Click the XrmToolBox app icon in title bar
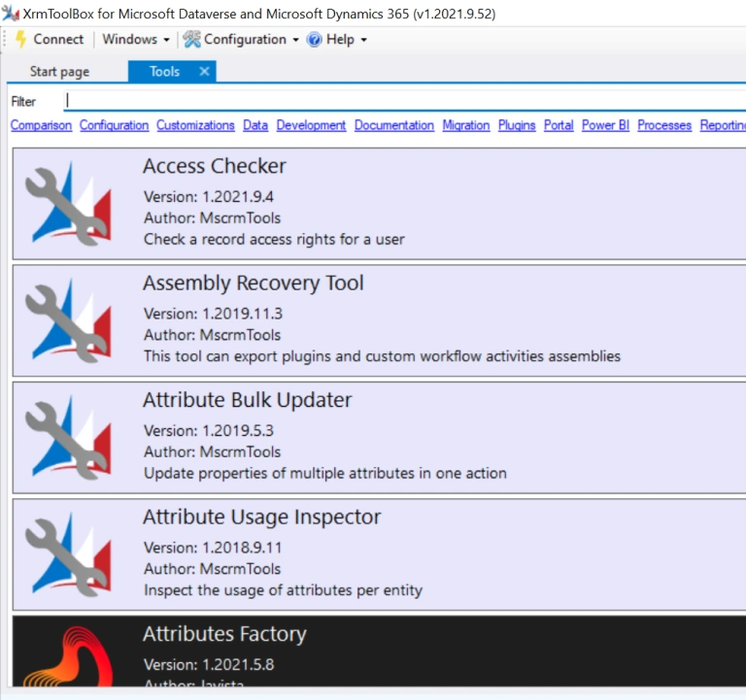The height and width of the screenshot is (700, 746). (x=11, y=13)
